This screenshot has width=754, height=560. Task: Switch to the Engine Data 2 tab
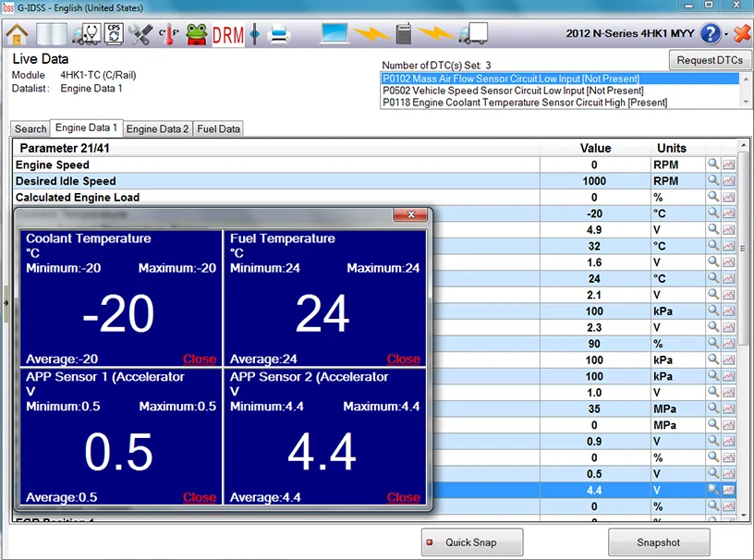click(x=157, y=129)
